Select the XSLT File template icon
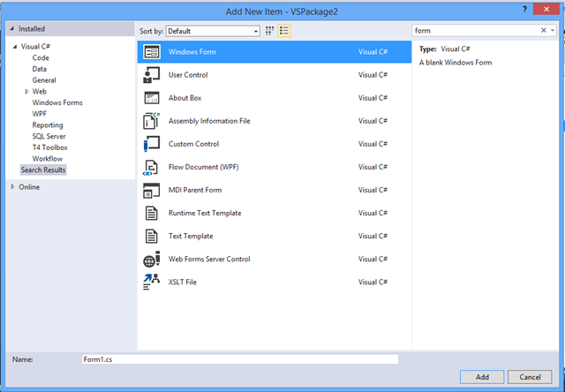 151,283
